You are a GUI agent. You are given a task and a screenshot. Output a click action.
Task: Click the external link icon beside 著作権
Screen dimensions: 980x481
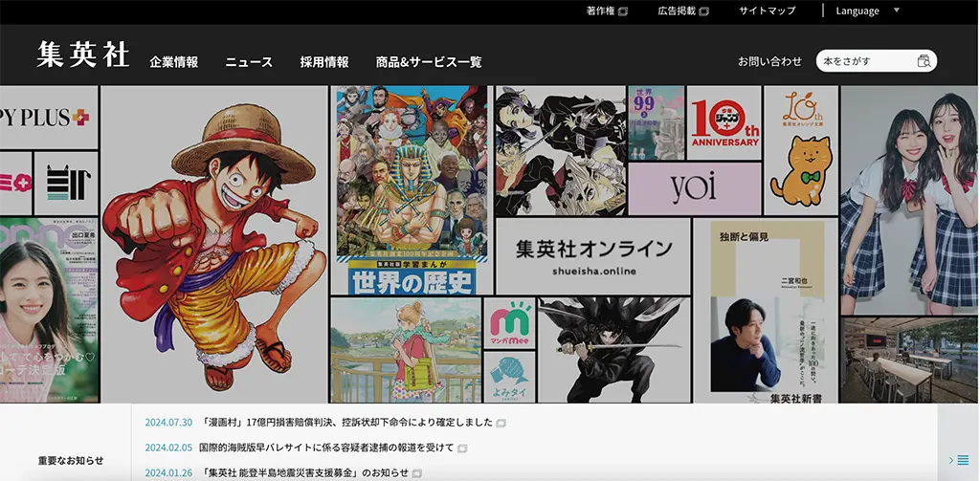[x=622, y=11]
